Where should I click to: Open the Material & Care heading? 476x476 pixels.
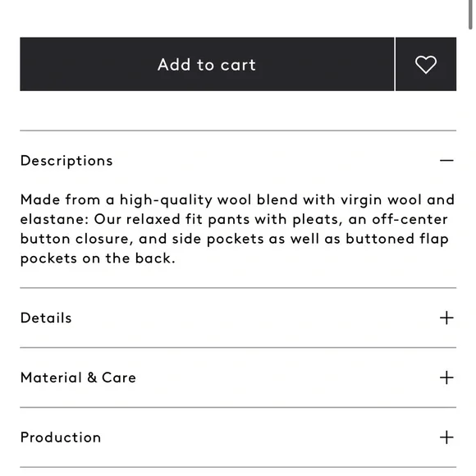click(x=78, y=378)
